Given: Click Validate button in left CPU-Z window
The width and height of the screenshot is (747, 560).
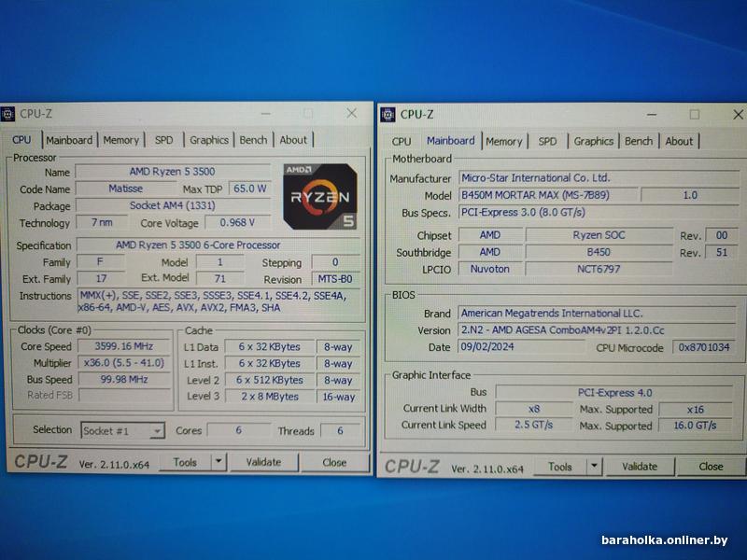Looking at the screenshot, I should pyautogui.click(x=263, y=462).
